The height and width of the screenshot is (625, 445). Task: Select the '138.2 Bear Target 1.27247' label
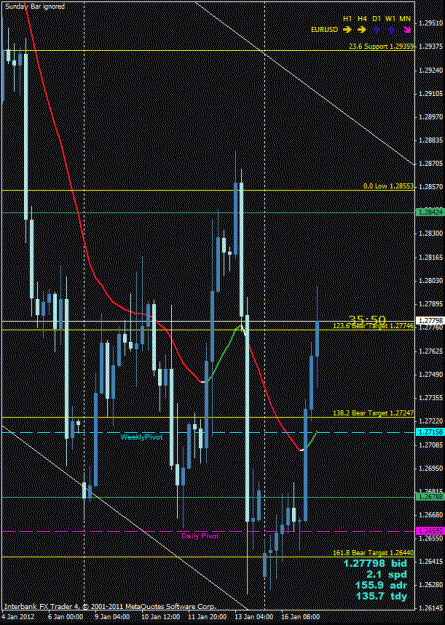pyautogui.click(x=374, y=413)
